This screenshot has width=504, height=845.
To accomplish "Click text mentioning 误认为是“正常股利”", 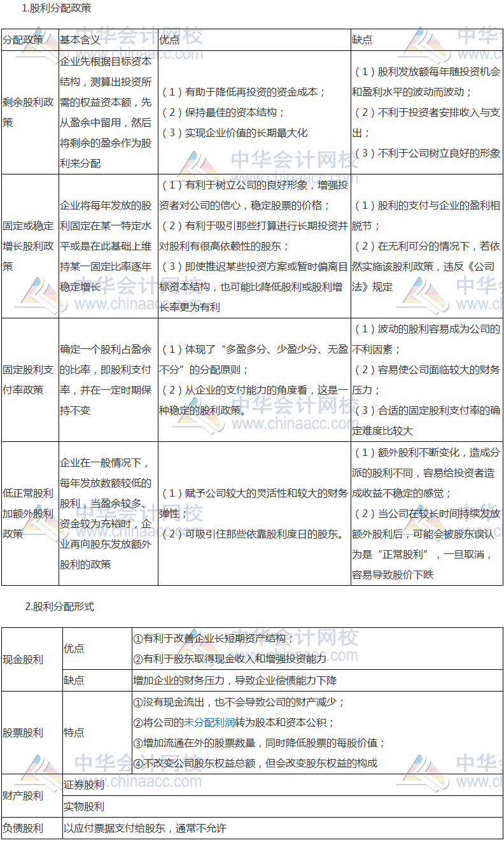I will 426,544.
